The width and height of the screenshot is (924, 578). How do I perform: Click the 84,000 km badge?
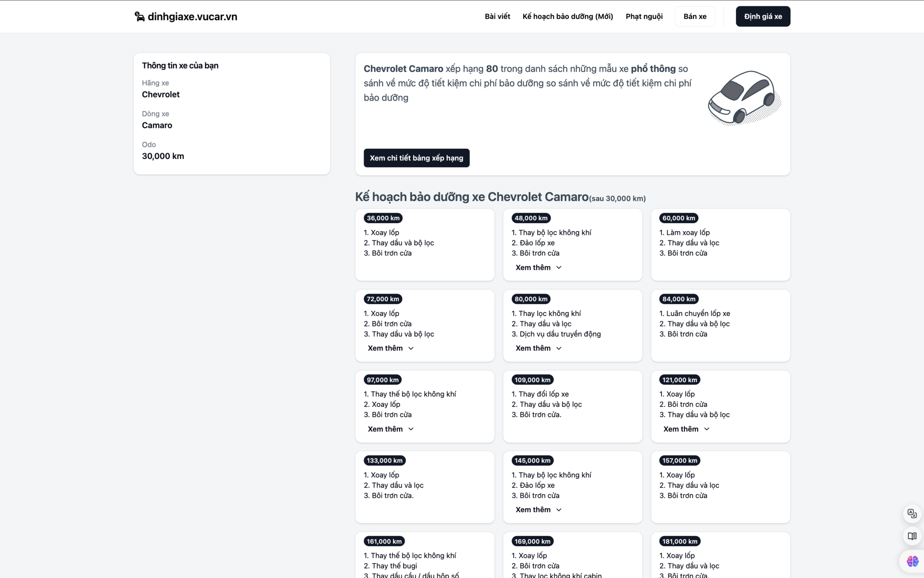click(x=679, y=299)
